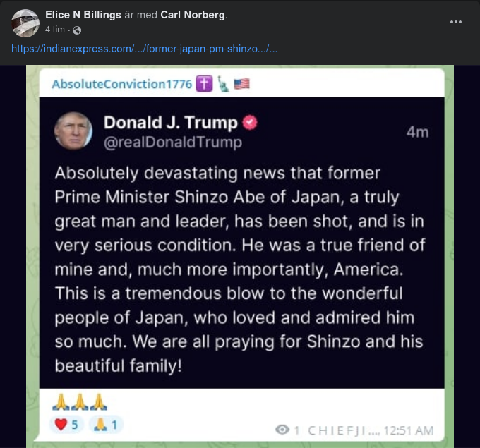This screenshot has height=448, width=480.
Task: Click the red verified badge icon
Action: [250, 123]
